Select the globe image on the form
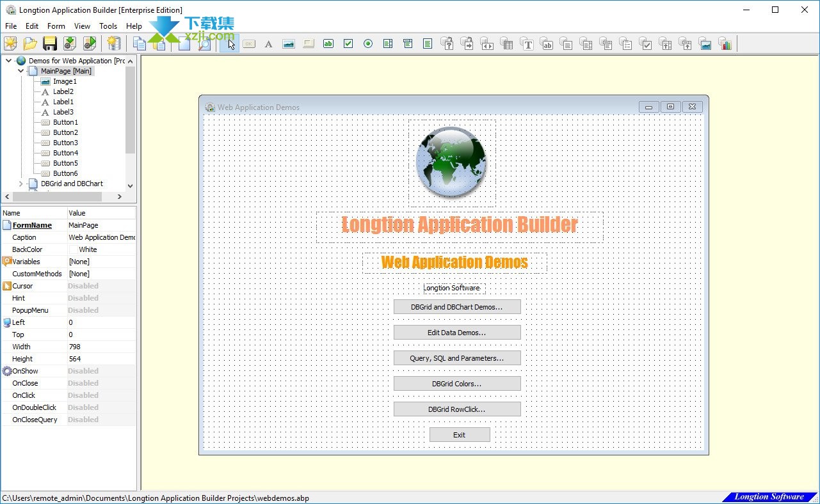Viewport: 820px width, 504px height. 451,163
